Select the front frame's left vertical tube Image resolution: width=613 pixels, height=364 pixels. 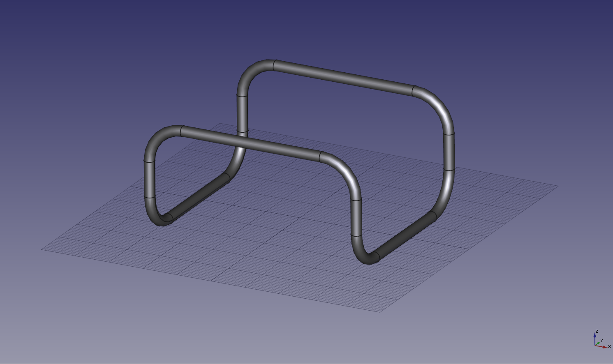click(149, 180)
